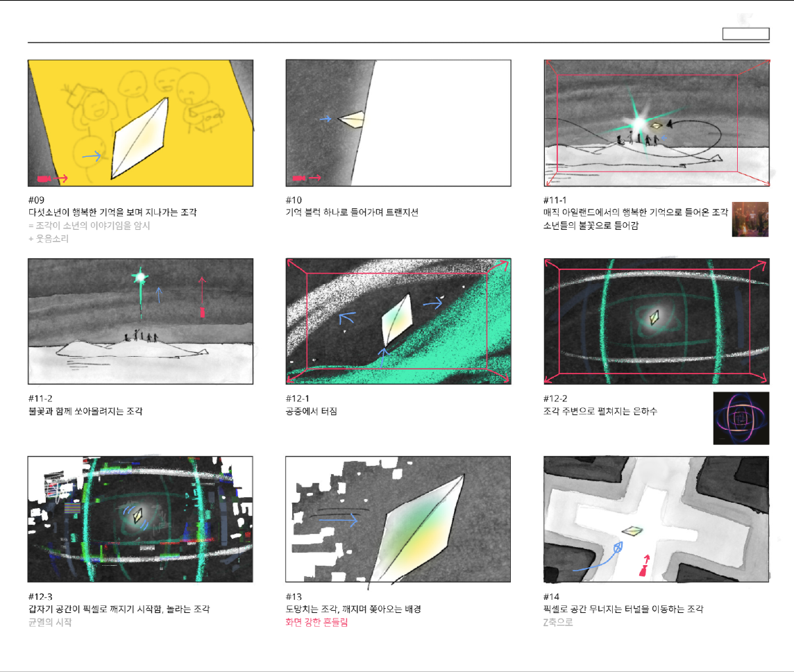Select the #11-1 magic island storyboard frame

pyautogui.click(x=657, y=123)
